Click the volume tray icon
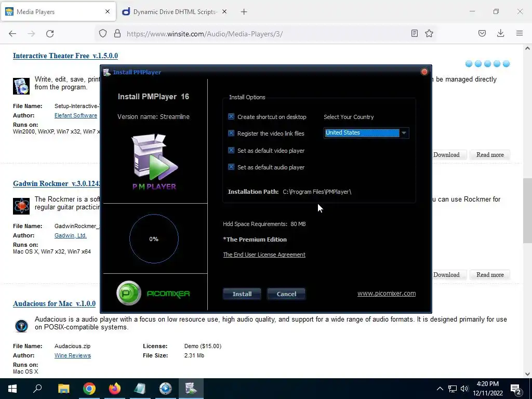This screenshot has height=399, width=532. click(464, 389)
